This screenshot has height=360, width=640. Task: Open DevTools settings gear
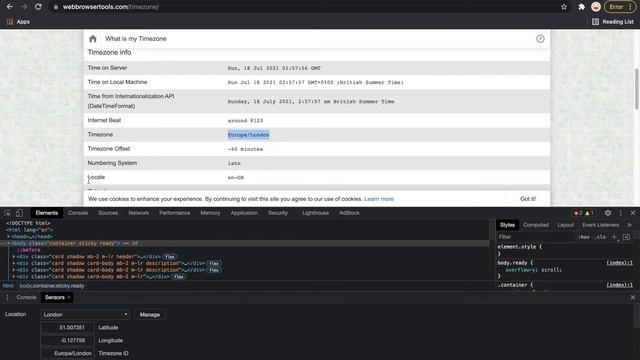pos(608,213)
